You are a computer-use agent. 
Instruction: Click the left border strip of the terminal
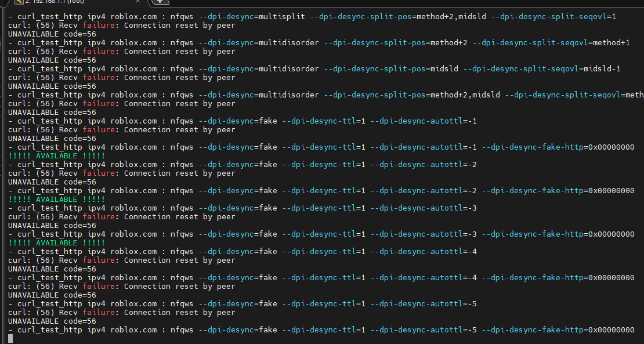(2, 176)
